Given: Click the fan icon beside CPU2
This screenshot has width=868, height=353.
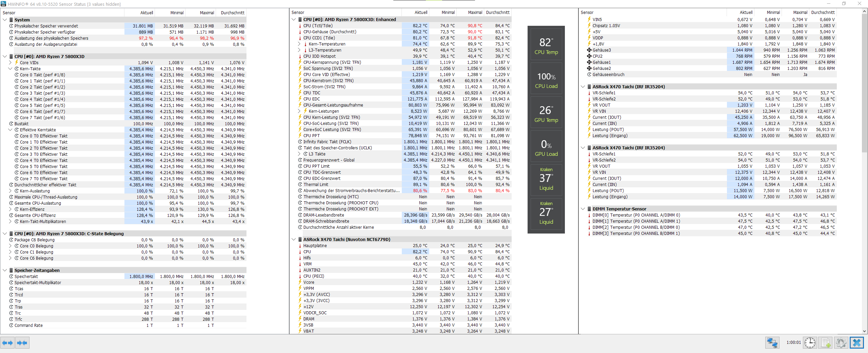Looking at the screenshot, I should [589, 56].
